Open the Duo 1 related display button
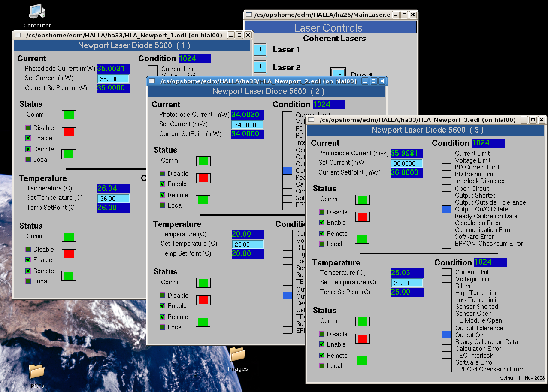548x392 pixels. click(338, 73)
